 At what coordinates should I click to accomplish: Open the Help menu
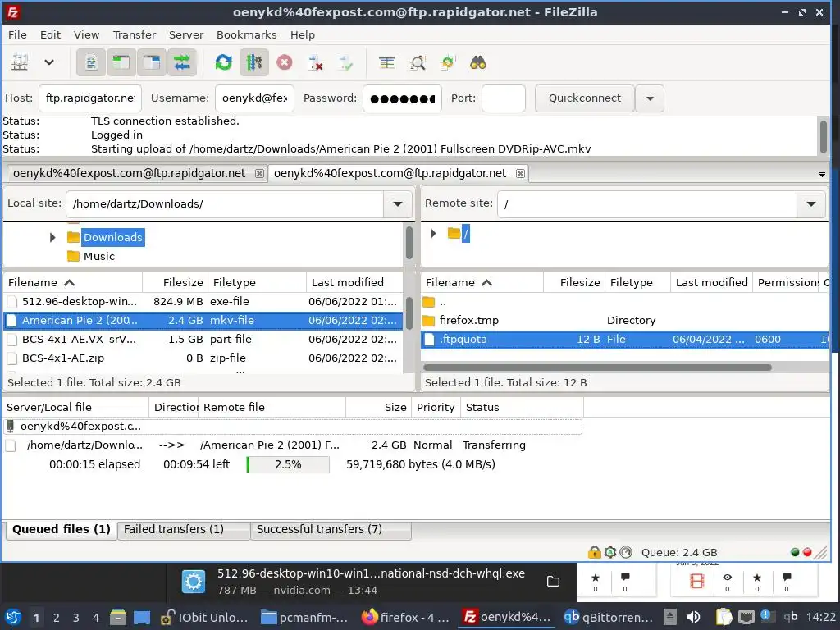(303, 34)
